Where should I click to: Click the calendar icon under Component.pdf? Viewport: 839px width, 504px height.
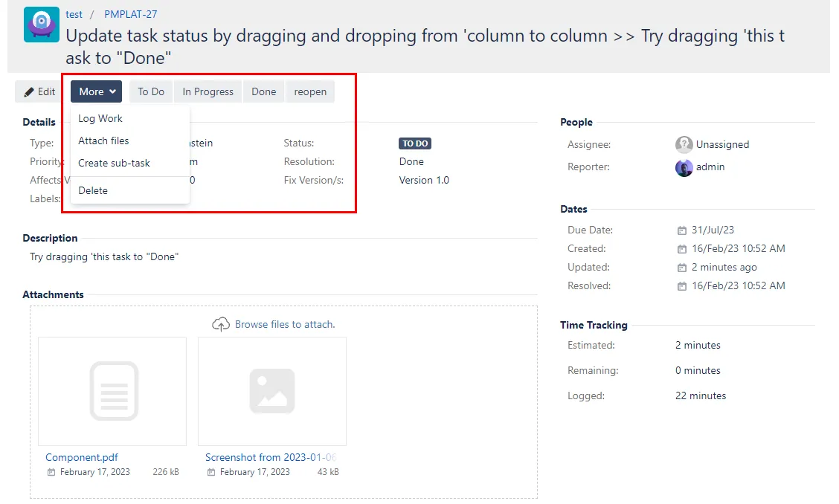51,473
